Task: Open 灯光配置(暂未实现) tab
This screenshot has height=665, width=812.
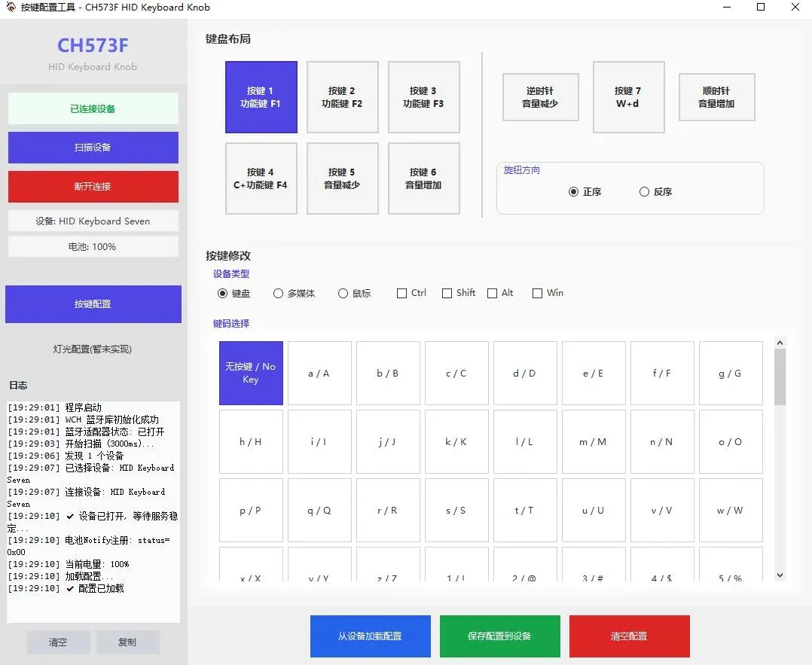Action: point(93,349)
